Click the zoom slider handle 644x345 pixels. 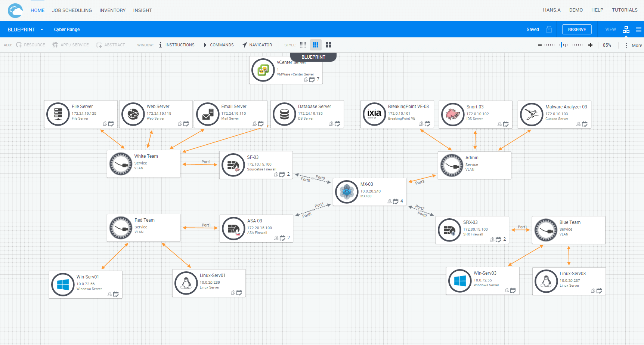561,45
